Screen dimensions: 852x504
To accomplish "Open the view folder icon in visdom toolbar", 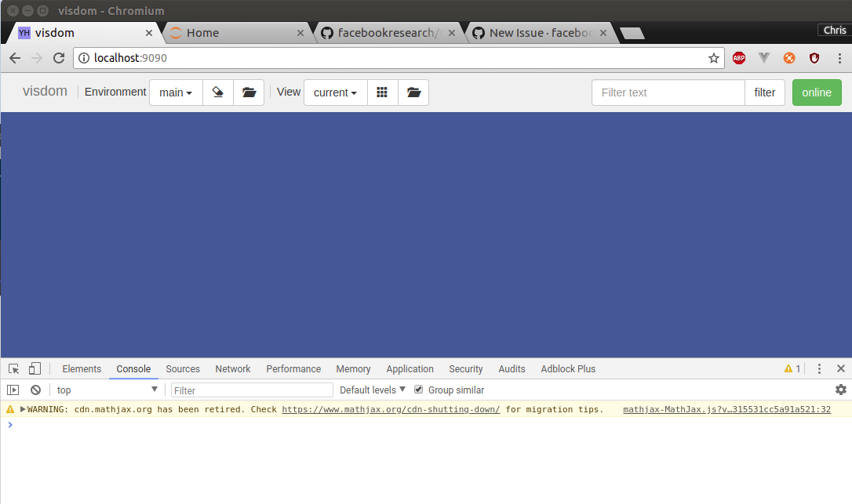I will pyautogui.click(x=413, y=92).
